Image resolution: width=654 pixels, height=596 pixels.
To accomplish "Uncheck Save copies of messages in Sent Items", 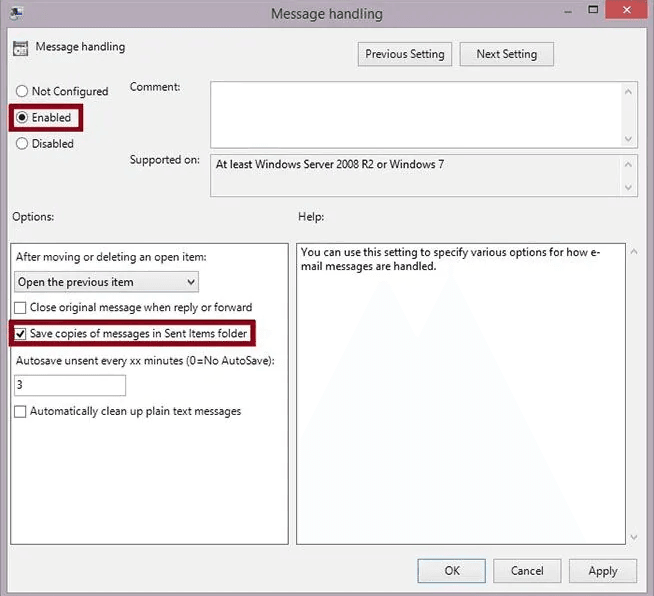I will click(20, 334).
